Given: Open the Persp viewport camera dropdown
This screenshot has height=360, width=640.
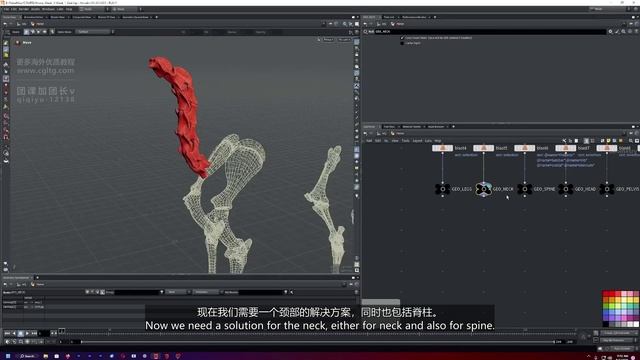Looking at the screenshot, I should pyautogui.click(x=328, y=40).
